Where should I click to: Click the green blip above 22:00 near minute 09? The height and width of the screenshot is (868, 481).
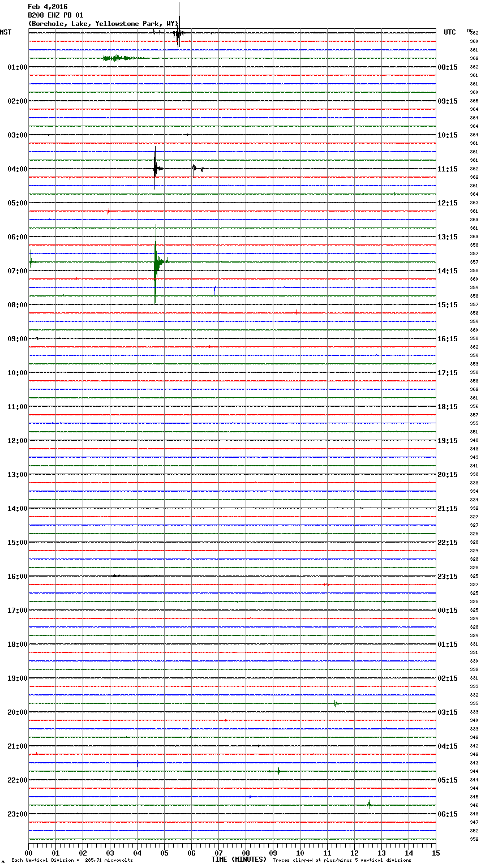pyautogui.click(x=278, y=771)
